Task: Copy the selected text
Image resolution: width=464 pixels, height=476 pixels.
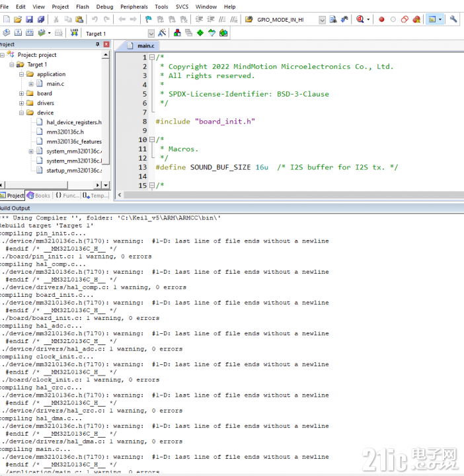Action: pos(68,19)
